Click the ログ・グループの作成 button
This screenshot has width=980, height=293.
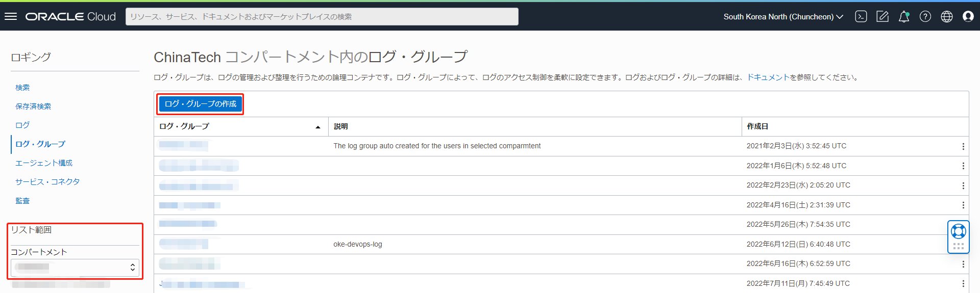(200, 104)
